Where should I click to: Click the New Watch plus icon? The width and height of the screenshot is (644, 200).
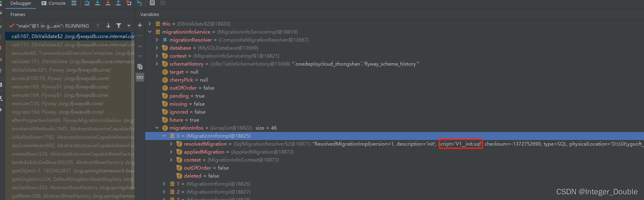pyautogui.click(x=140, y=25)
